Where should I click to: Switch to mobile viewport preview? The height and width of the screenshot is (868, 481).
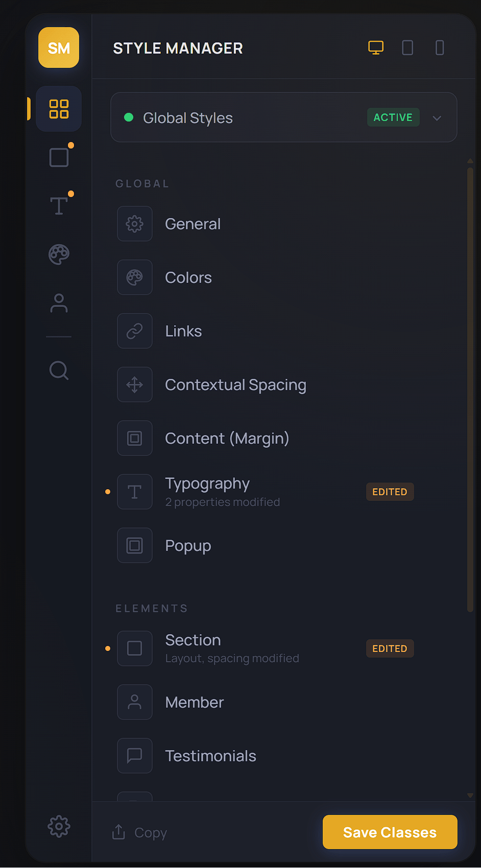(x=439, y=47)
